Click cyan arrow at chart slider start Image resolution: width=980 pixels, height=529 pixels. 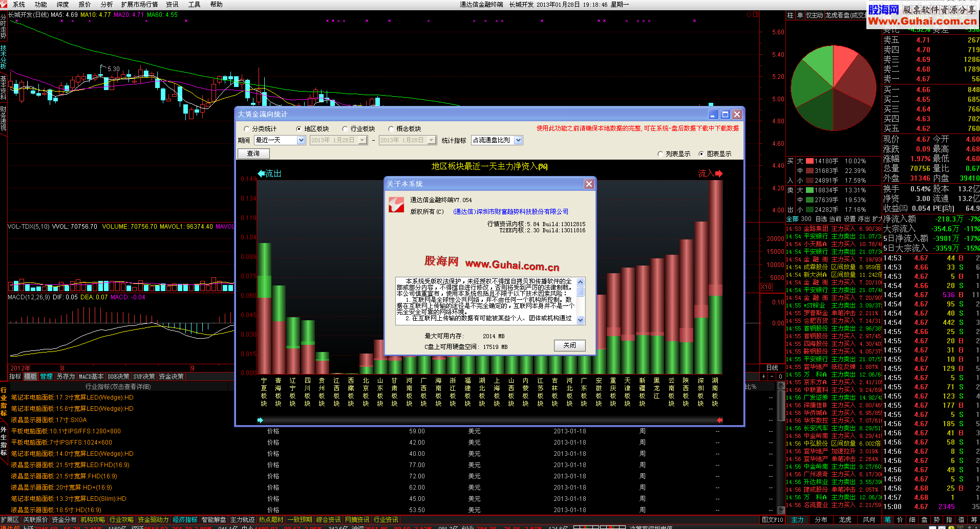tap(260, 420)
